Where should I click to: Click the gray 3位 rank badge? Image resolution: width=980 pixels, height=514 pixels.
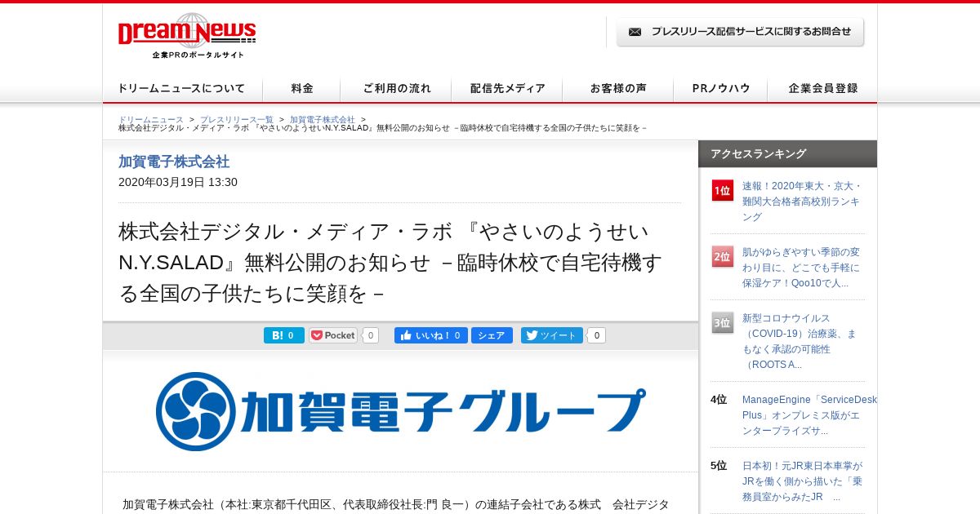coord(723,322)
